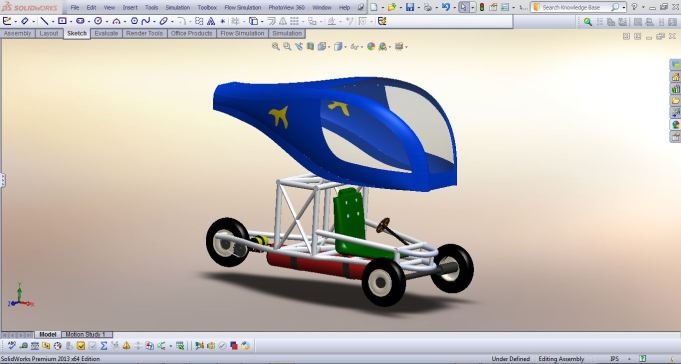
Task: Toggle the yellow checkmark toolbar button
Action: click(80, 346)
